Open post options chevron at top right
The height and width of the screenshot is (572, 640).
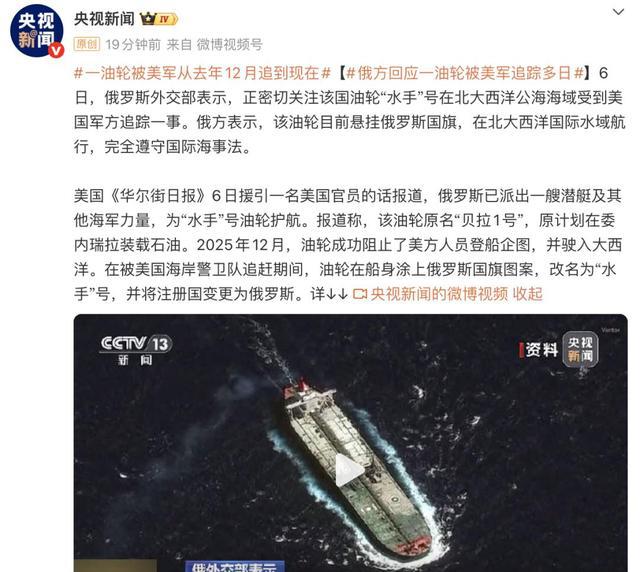[x=618, y=12]
